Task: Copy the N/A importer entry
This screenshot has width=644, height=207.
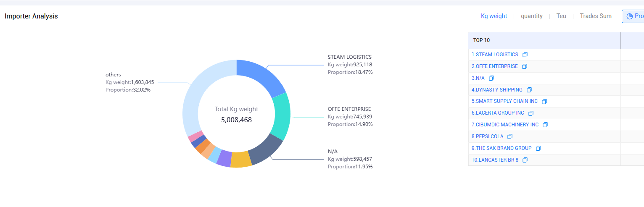Action: pyautogui.click(x=491, y=78)
